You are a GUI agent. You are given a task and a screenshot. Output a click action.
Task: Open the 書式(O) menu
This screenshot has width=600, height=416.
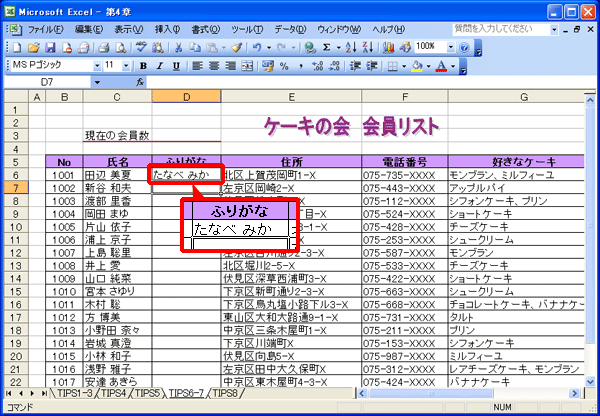point(206,29)
